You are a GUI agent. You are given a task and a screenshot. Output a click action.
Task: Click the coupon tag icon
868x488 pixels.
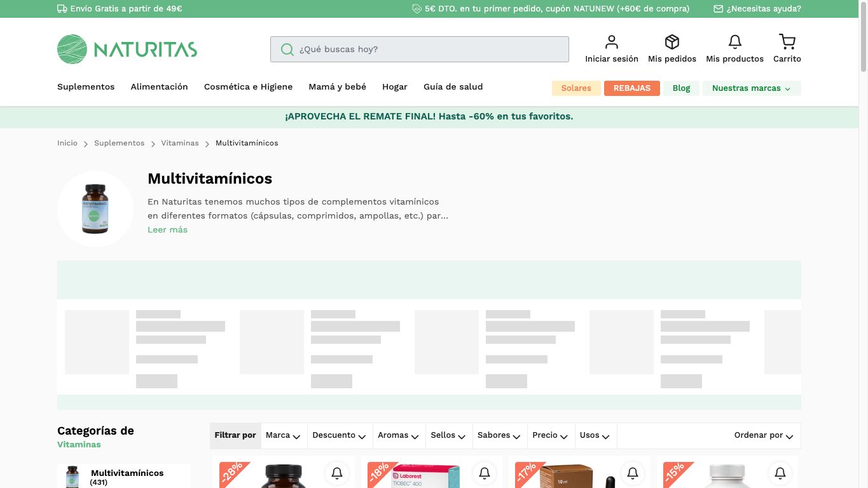[417, 9]
